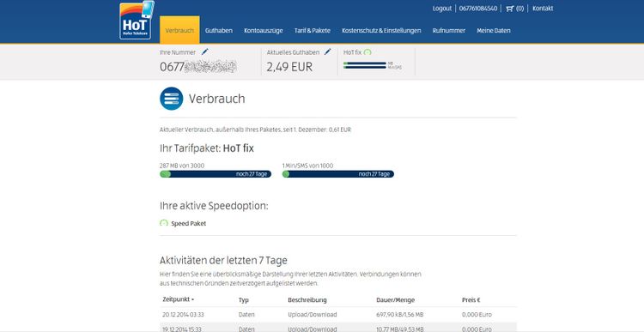Select the Rufnummer menu item
Image resolution: width=644 pixels, height=332 pixels.
click(x=449, y=30)
